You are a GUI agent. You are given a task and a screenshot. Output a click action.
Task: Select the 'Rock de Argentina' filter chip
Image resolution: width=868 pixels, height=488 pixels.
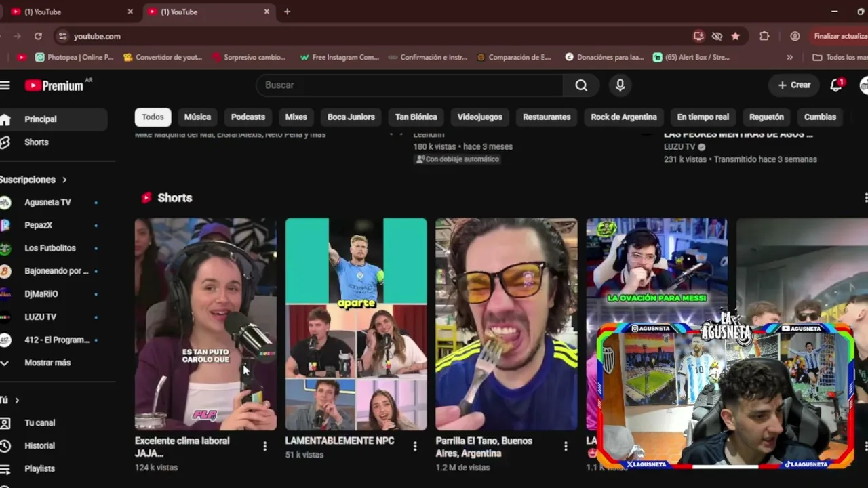point(624,117)
